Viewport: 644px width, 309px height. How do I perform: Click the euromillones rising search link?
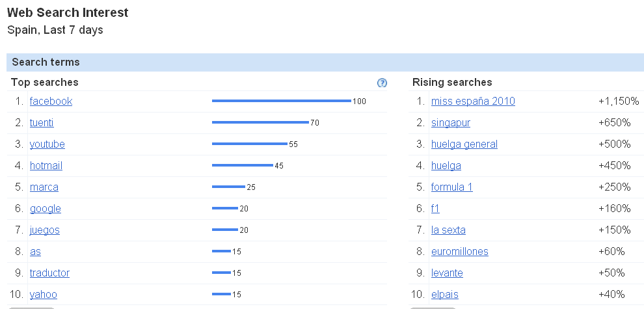(x=460, y=252)
